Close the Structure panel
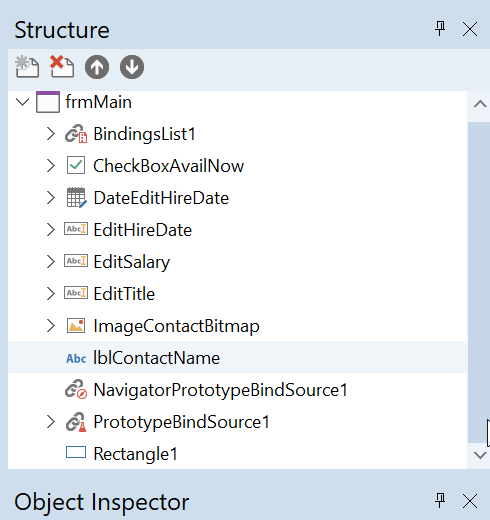This screenshot has height=520, width=490. click(470, 29)
